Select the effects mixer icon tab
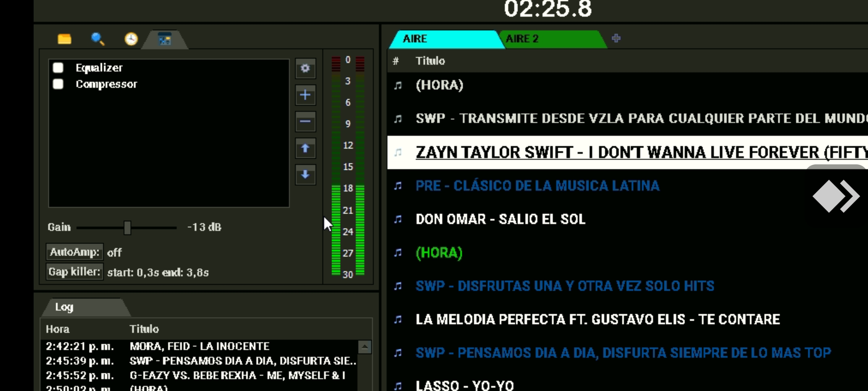Image resolution: width=868 pixels, height=391 pixels. click(165, 39)
